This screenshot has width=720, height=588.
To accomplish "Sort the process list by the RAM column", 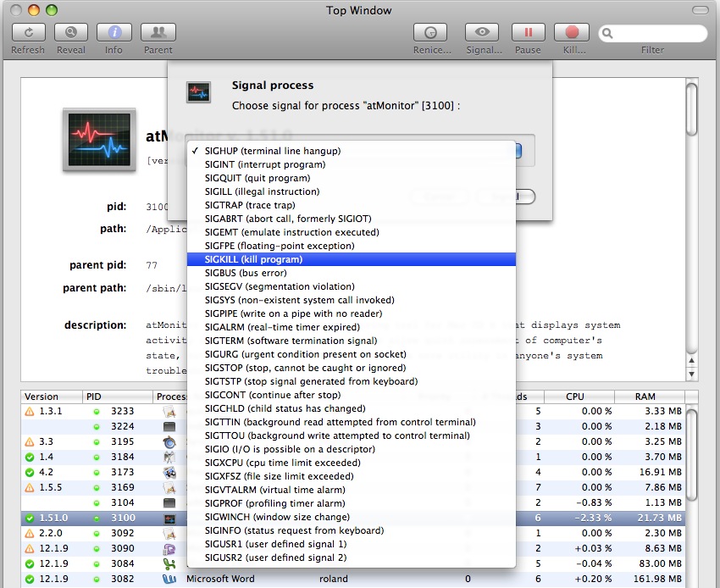I will coord(646,397).
